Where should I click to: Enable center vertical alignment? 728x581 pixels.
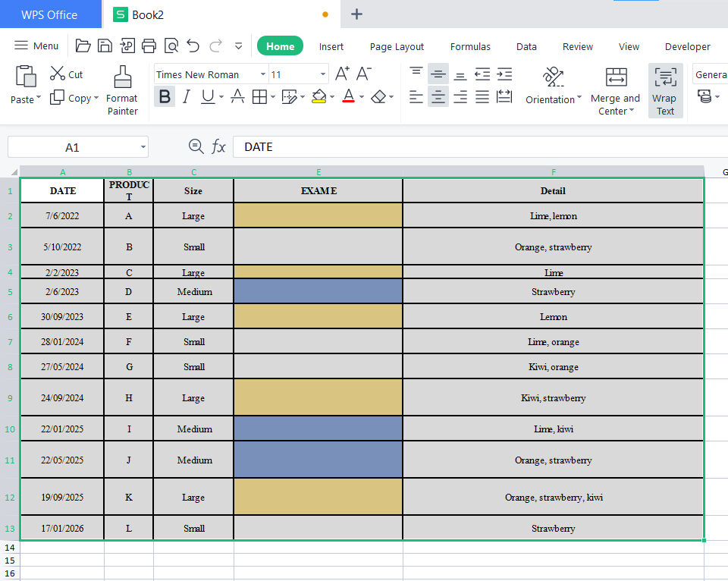click(438, 74)
